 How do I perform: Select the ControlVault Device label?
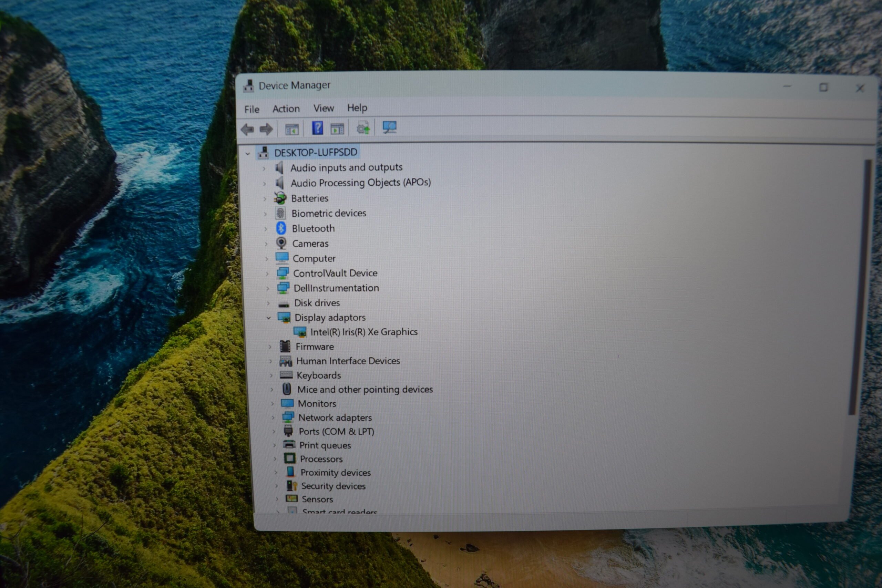tap(335, 273)
